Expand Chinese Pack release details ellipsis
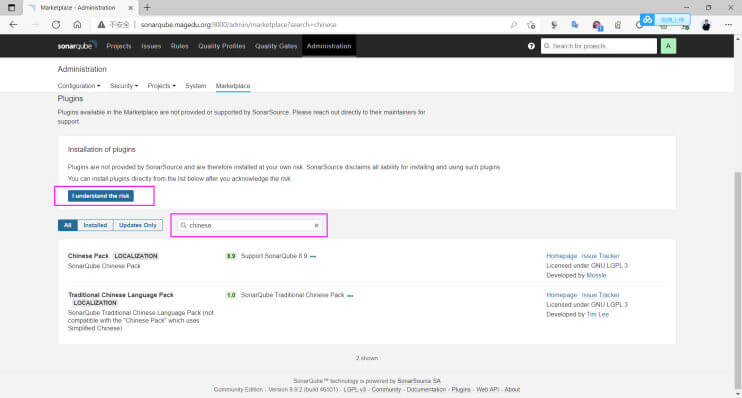The image size is (742, 398). click(313, 256)
